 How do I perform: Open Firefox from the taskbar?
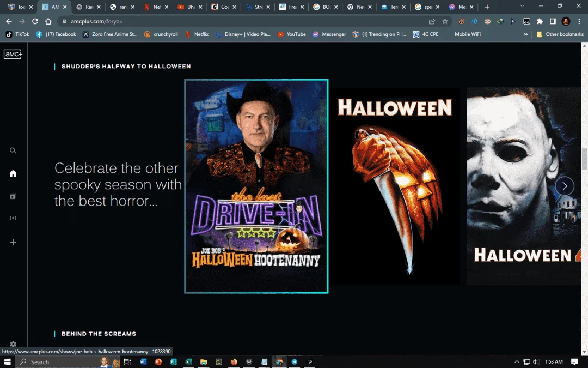pos(234,361)
